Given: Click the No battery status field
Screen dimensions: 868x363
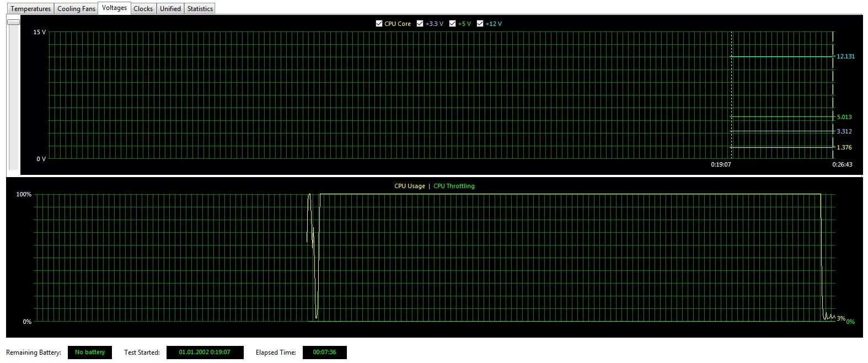Looking at the screenshot, I should pos(90,353).
